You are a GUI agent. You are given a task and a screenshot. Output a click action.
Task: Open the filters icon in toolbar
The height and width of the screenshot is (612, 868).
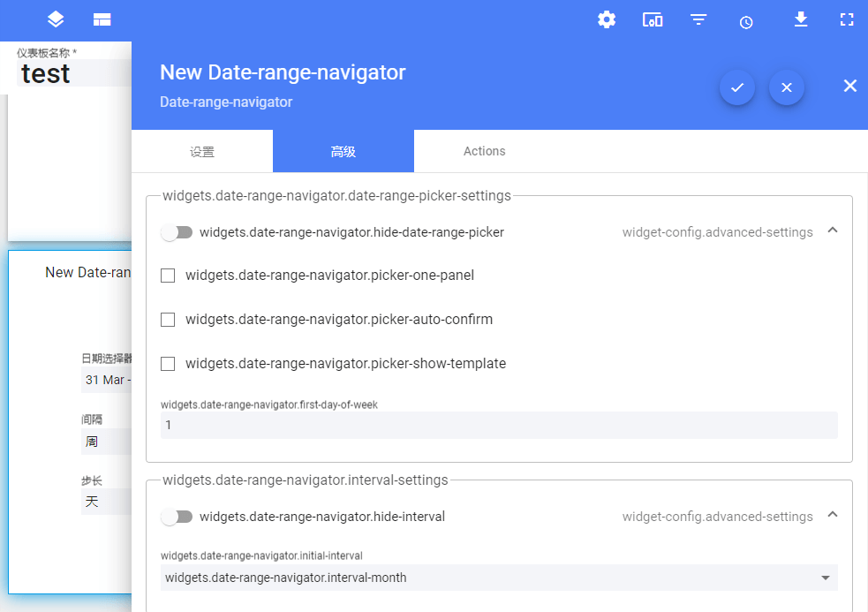coord(698,20)
